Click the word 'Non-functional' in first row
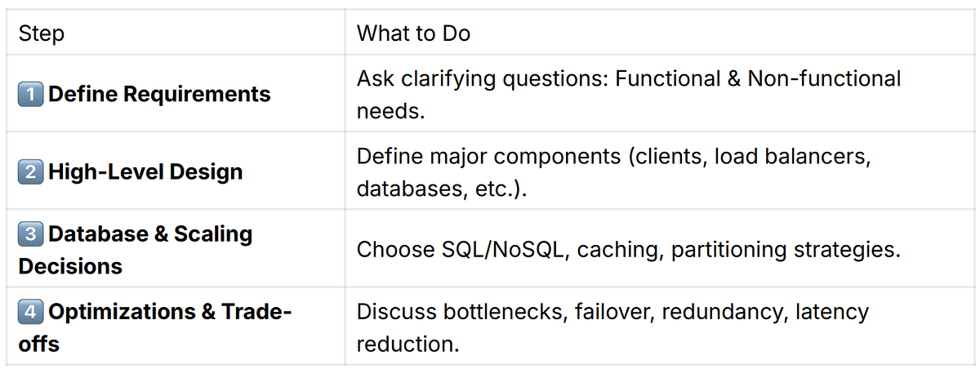Screen dimensions: 980x369 824,78
